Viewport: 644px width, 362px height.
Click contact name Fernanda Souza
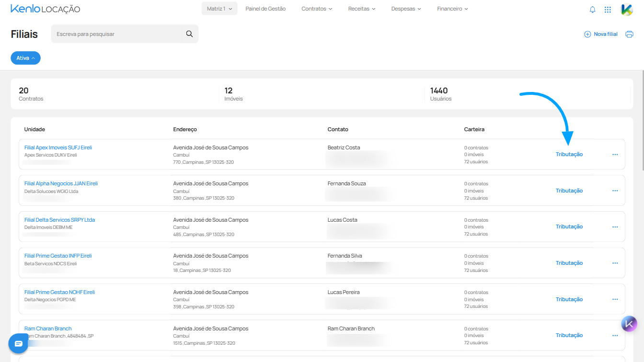pos(348,183)
